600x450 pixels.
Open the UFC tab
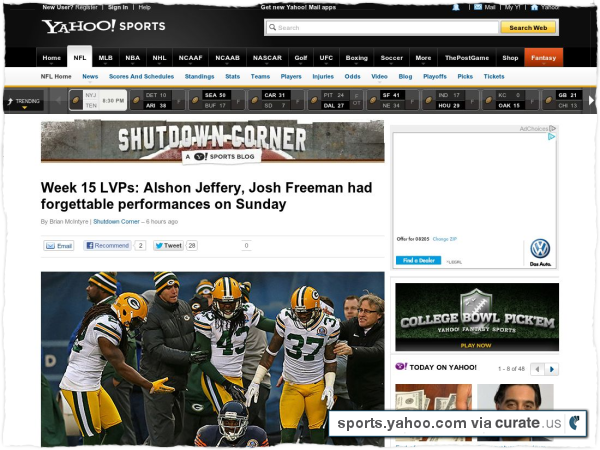326,58
